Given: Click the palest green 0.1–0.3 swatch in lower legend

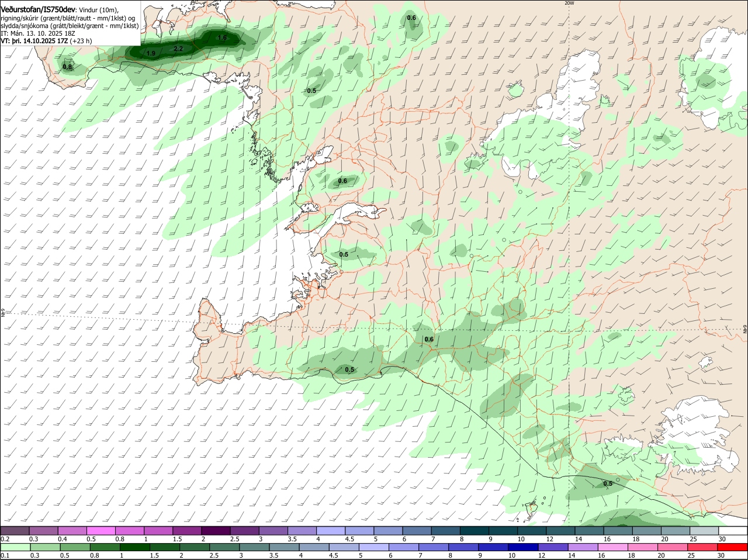Looking at the screenshot, I should [x=15, y=547].
